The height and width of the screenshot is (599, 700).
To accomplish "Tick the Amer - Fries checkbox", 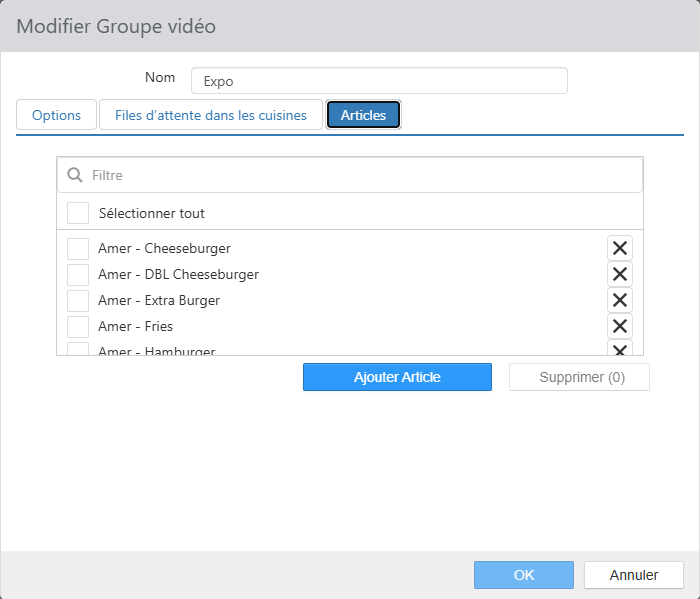I will pos(78,326).
